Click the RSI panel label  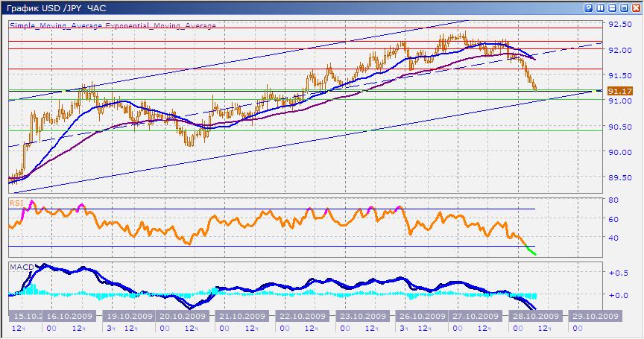coord(15,203)
